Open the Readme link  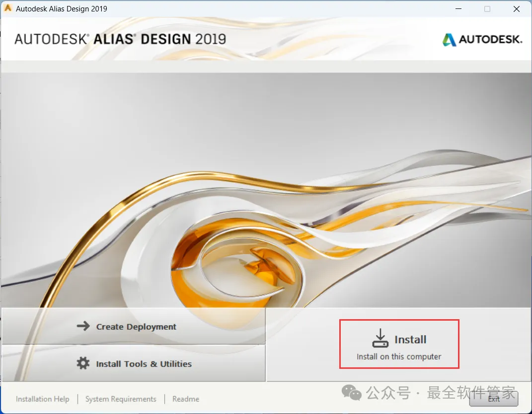point(186,399)
